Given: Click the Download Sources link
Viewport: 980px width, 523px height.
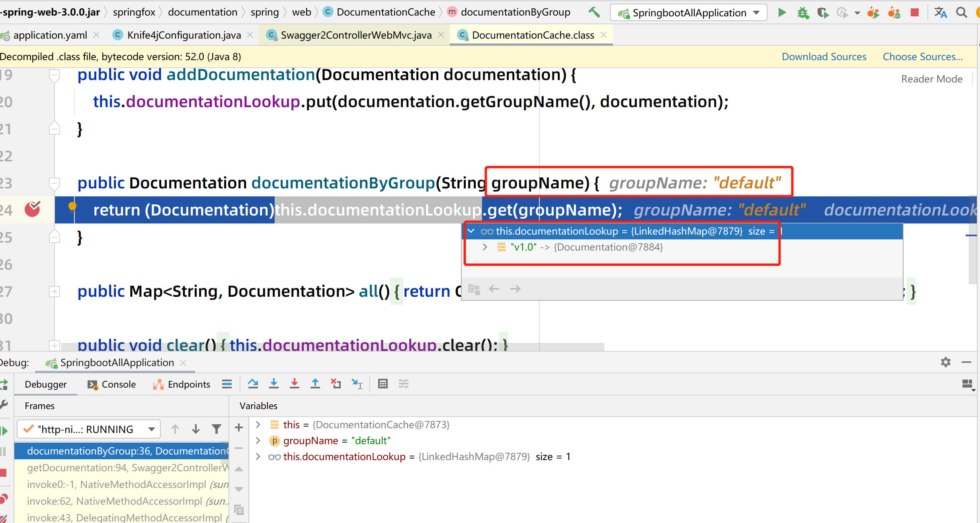Looking at the screenshot, I should coord(824,57).
